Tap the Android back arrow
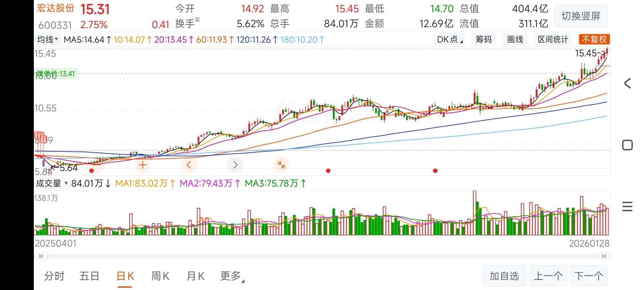The height and width of the screenshot is (290, 644). [627, 83]
